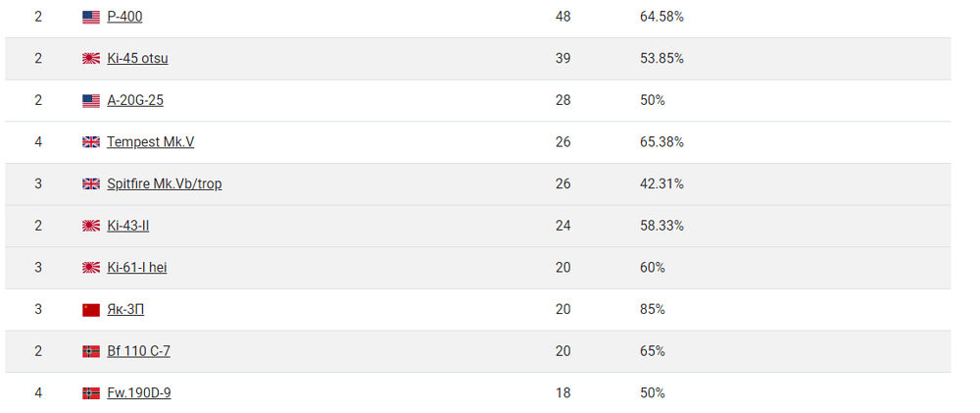Viewport: 980px width, 413px height.
Task: Click the British flag next to Tempest Mk.V
Action: click(x=91, y=142)
